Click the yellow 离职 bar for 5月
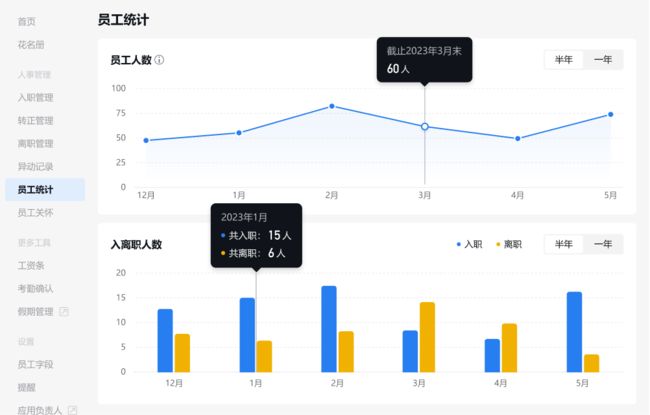This screenshot has width=650, height=415. (x=592, y=363)
